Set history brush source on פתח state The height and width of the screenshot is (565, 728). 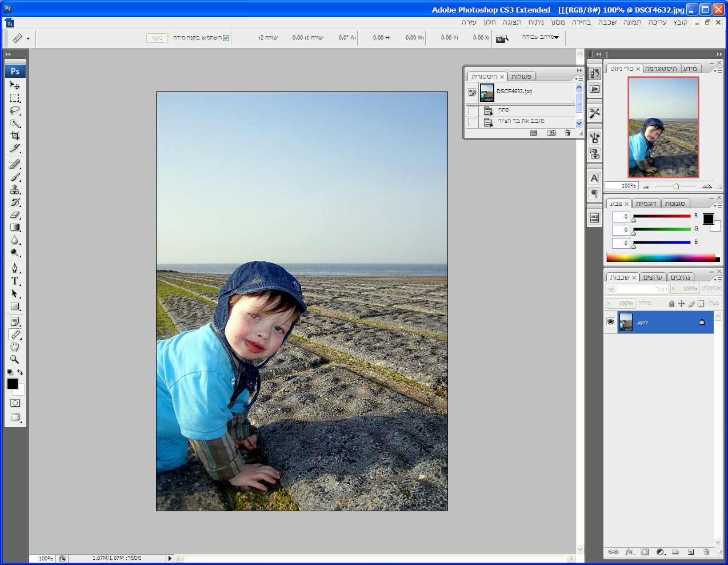click(472, 110)
